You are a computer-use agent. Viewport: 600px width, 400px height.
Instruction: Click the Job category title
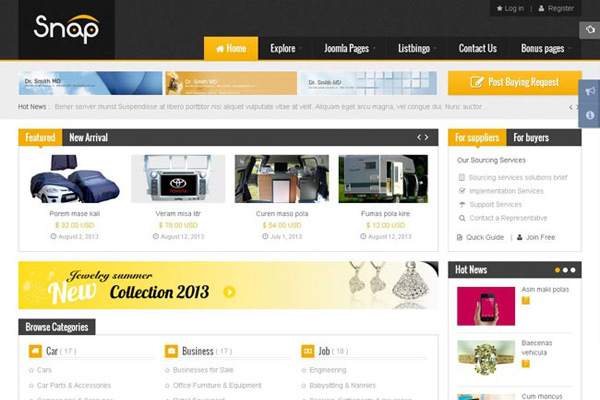(324, 351)
